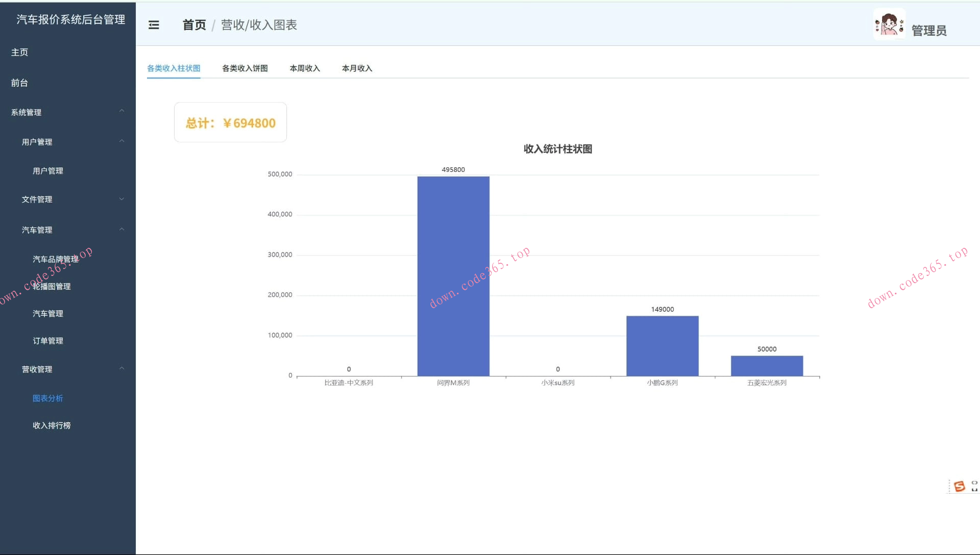
Task: Click the sidebar collapse hamburger icon
Action: click(154, 25)
